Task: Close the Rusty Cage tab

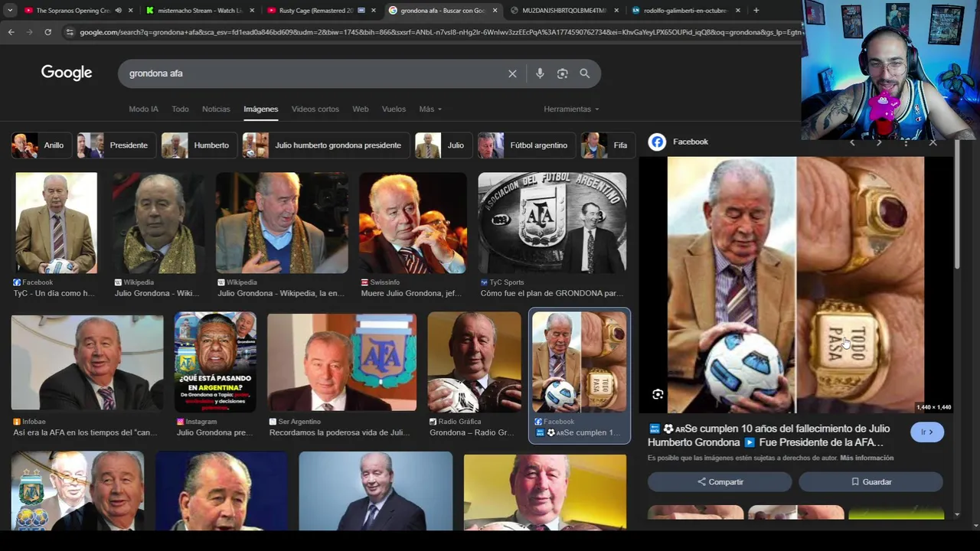Action: coord(374,11)
